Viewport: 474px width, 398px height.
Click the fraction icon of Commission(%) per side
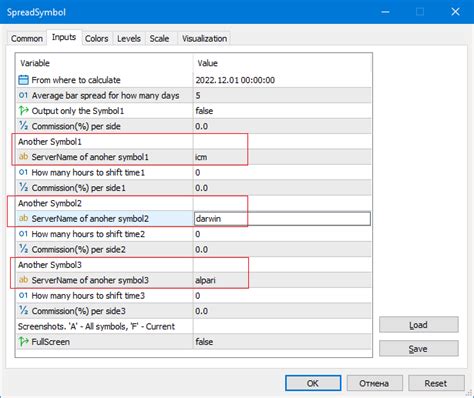tap(23, 126)
